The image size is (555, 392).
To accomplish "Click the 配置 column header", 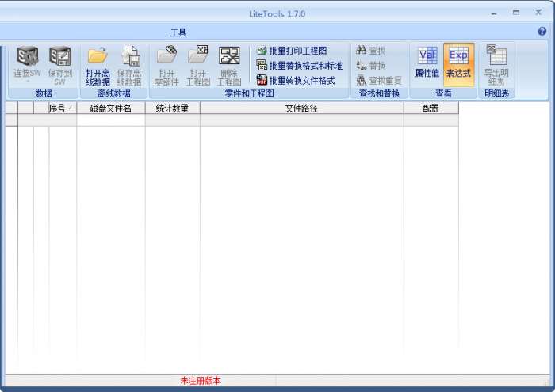I will pyautogui.click(x=431, y=108).
